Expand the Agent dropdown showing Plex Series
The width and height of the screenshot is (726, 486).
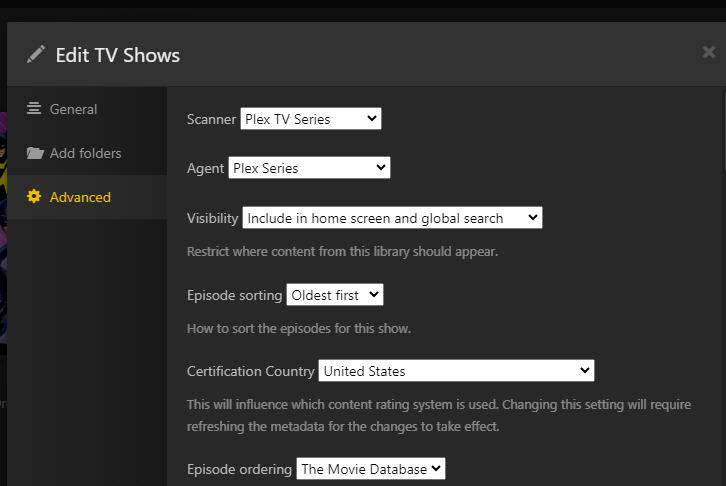point(309,168)
